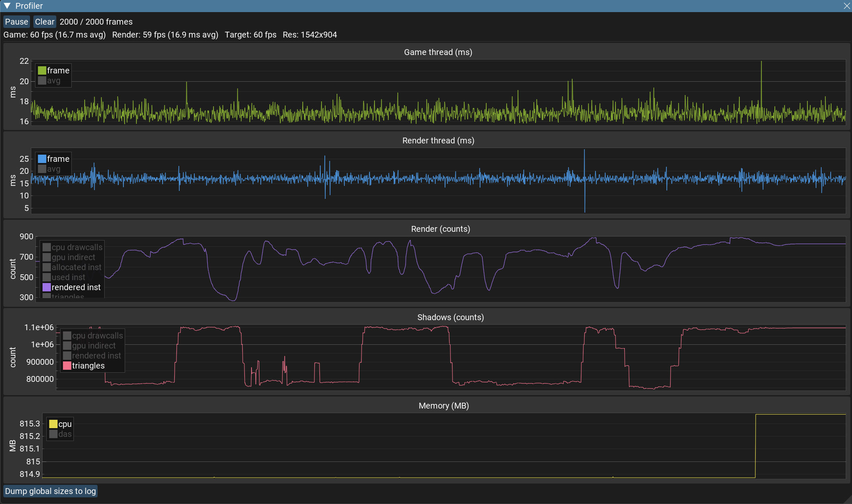Viewport: 852px width, 504px height.
Task: Click yellow cpu color swatch in Memory
Action: click(x=53, y=424)
